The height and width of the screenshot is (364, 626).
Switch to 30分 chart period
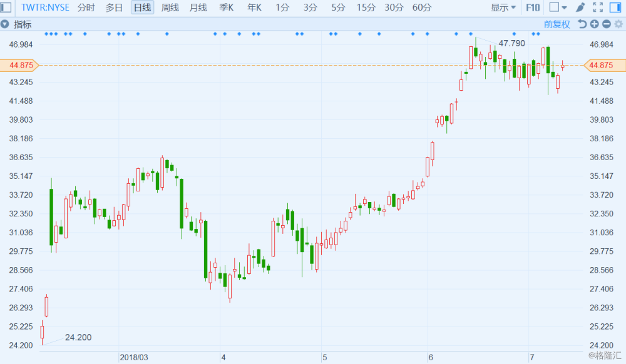(394, 8)
